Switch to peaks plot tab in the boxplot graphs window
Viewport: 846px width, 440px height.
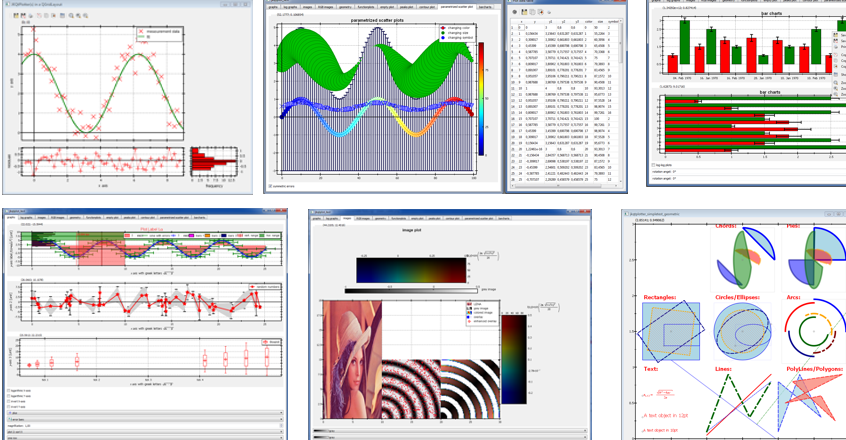pos(129,217)
